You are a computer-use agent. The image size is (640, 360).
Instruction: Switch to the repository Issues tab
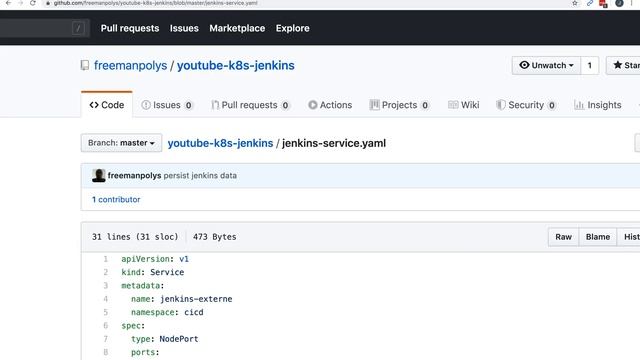click(167, 105)
